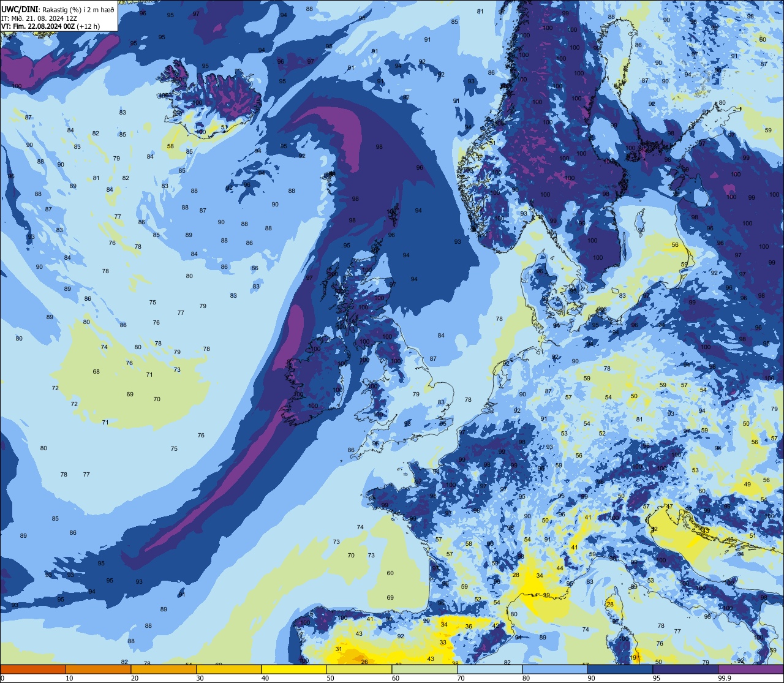Click the bright yellow 40–50 legend swatch
The image size is (784, 683).
(x=293, y=669)
